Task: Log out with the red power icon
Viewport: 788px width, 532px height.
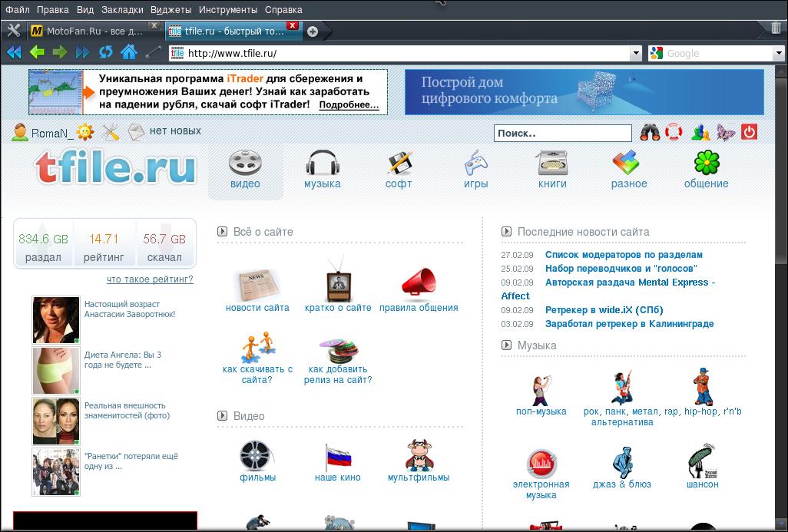Action: (749, 131)
